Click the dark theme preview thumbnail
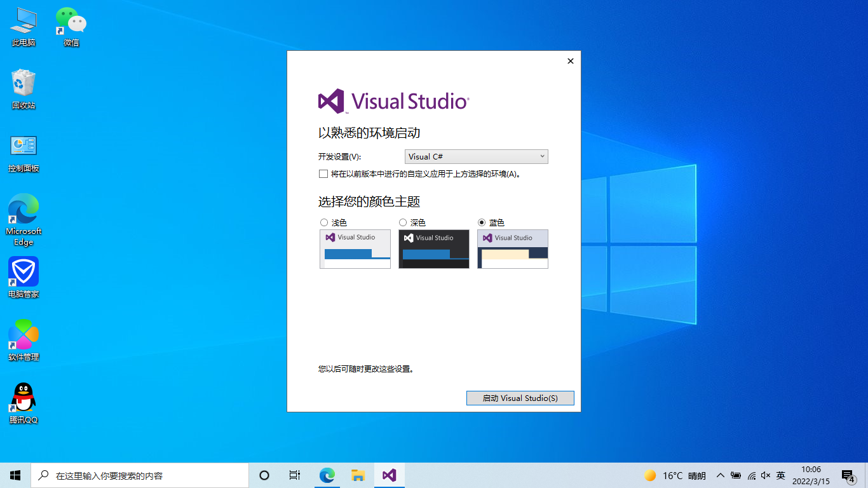 (x=434, y=249)
